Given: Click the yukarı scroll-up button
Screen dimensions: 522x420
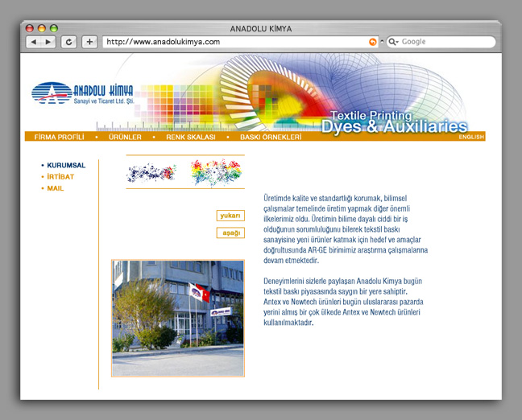Looking at the screenshot, I should [x=230, y=216].
